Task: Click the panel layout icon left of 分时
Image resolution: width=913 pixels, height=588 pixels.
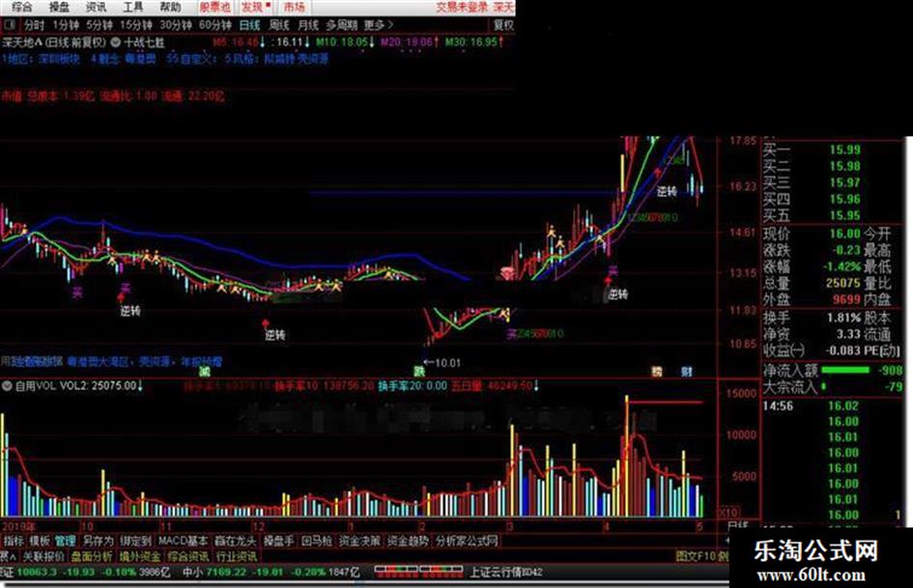Action: point(10,24)
